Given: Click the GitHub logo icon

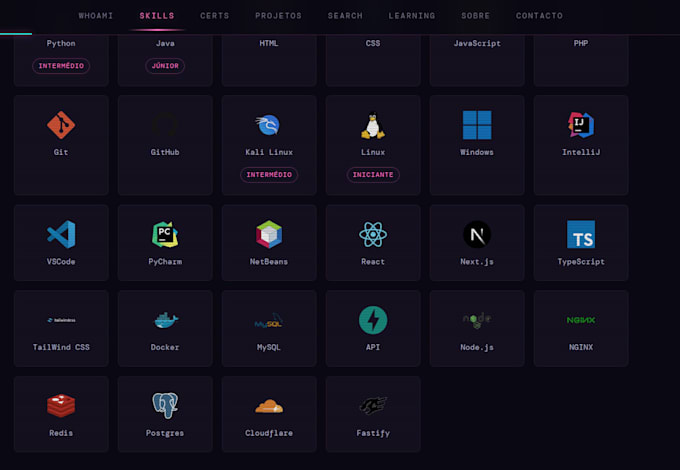Looking at the screenshot, I should [x=165, y=125].
